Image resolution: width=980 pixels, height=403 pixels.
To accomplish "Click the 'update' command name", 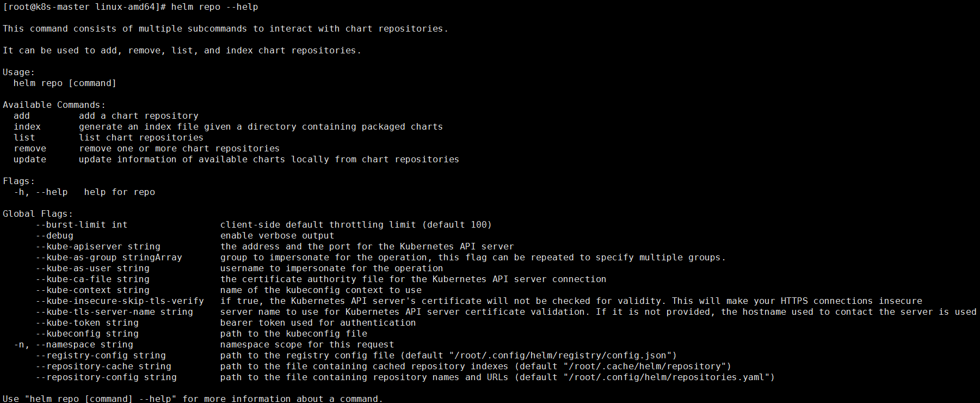I will click(x=30, y=160).
